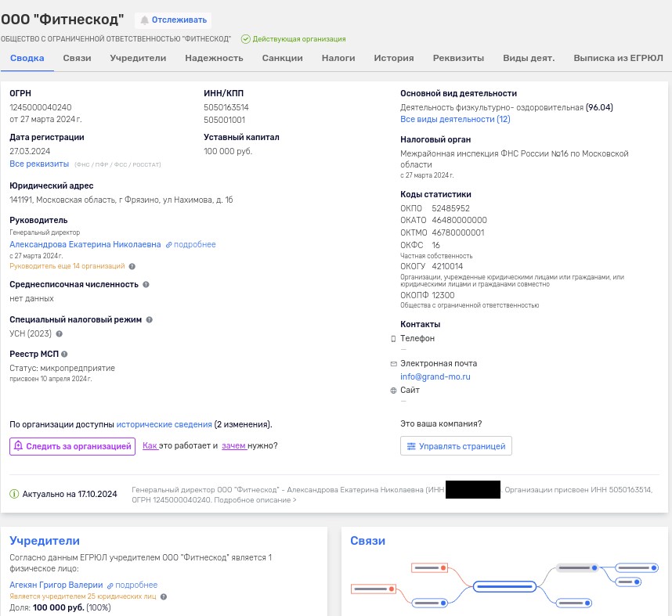Open the Выписка из ЕГРЮЛ tab
Image resolution: width=672 pixels, height=616 pixels.
pos(619,58)
